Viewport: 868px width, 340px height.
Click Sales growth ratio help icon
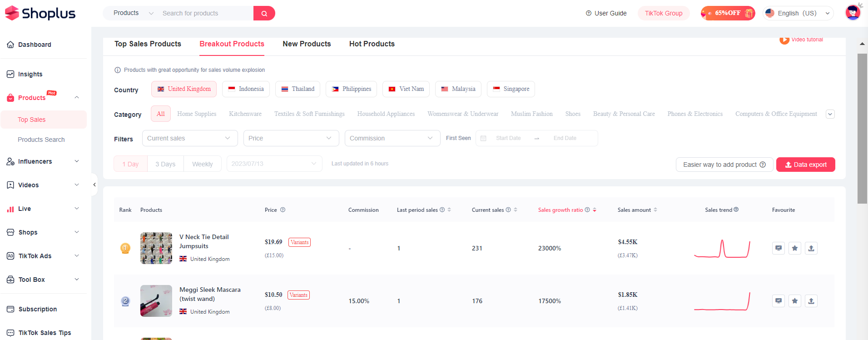pyautogui.click(x=587, y=210)
